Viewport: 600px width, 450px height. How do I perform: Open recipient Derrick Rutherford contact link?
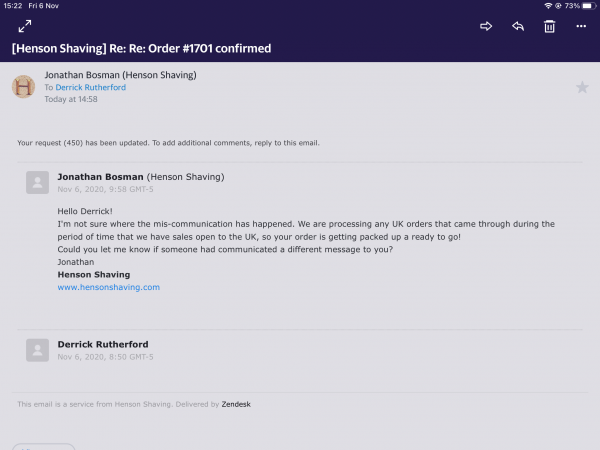pyautogui.click(x=91, y=87)
